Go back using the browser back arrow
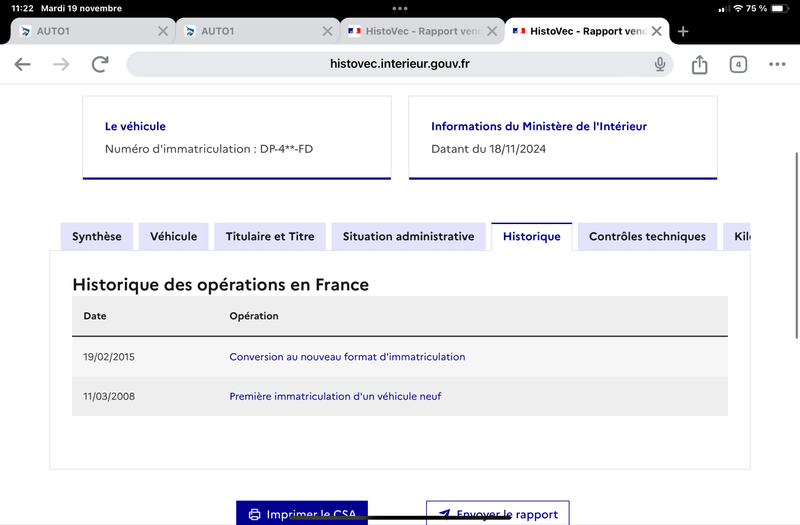The width and height of the screenshot is (800, 525). (22, 64)
